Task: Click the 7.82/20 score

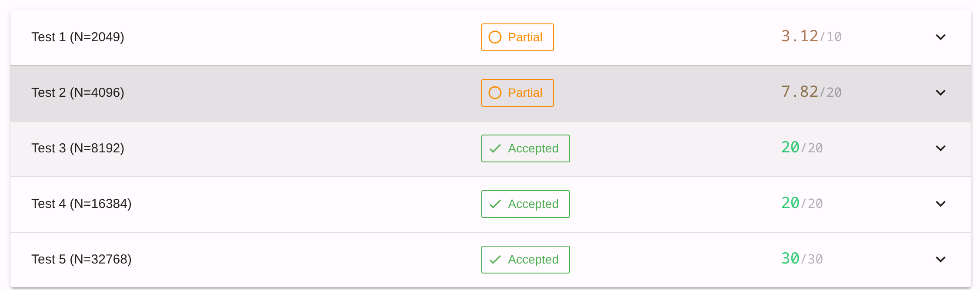Action: 811,92
